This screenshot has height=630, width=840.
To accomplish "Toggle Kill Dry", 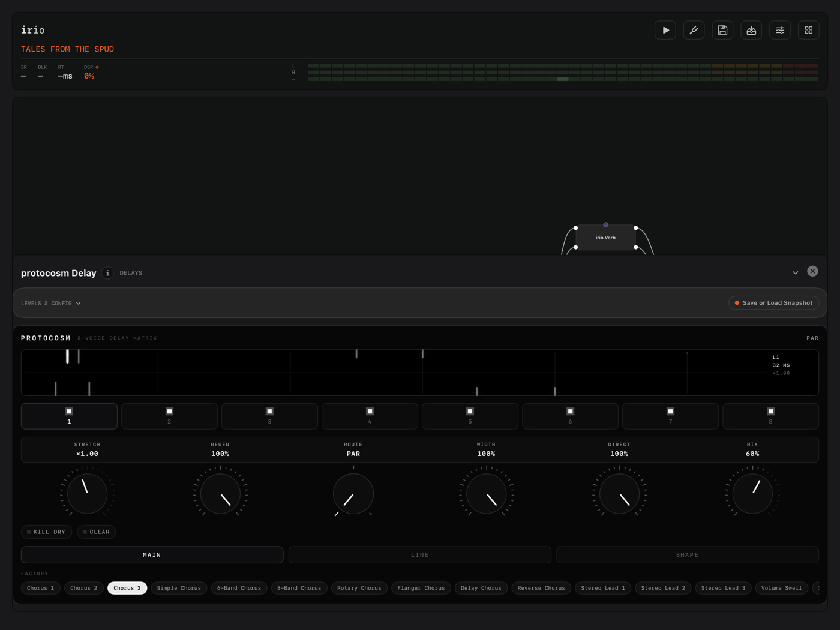I will click(x=46, y=532).
